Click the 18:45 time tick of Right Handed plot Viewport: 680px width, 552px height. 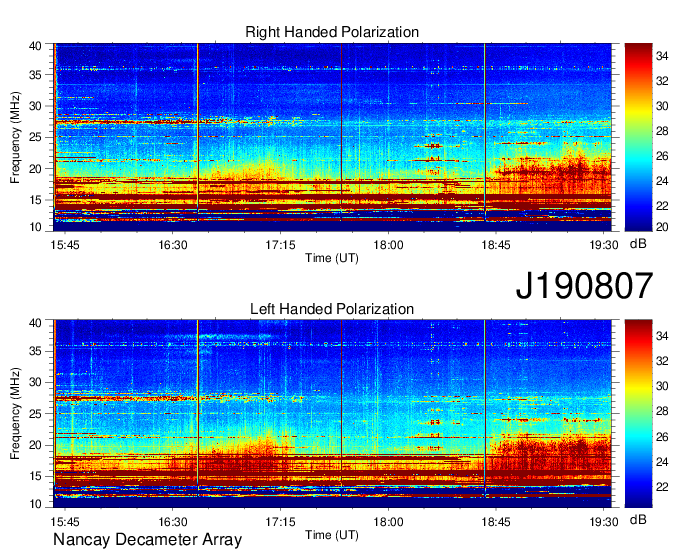point(496,245)
